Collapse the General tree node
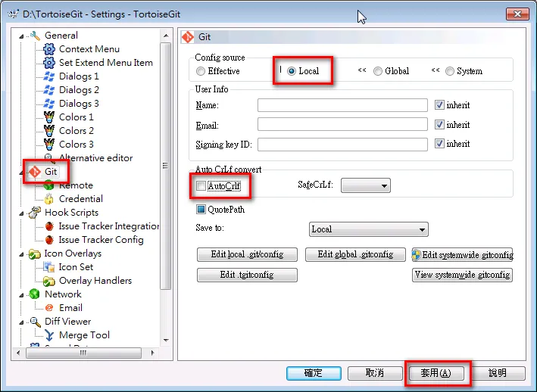 pos(21,36)
